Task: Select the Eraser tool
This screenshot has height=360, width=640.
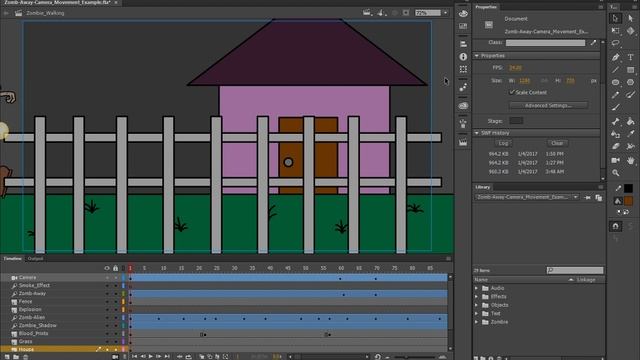Action: coord(616,146)
